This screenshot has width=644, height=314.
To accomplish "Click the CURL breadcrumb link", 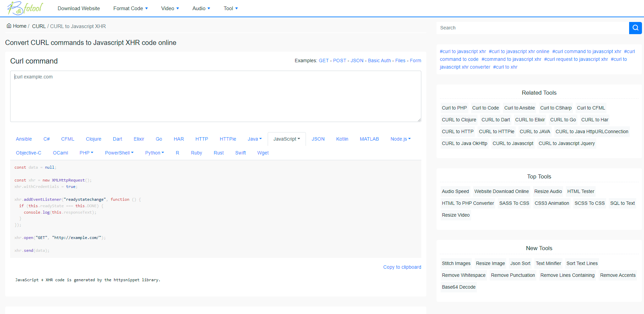I will pyautogui.click(x=39, y=26).
